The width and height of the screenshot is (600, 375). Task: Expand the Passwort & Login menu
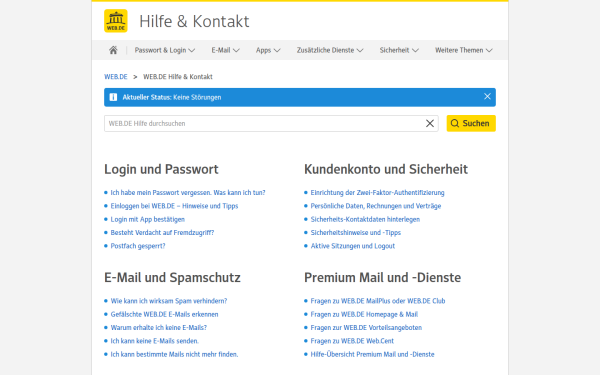(x=165, y=50)
